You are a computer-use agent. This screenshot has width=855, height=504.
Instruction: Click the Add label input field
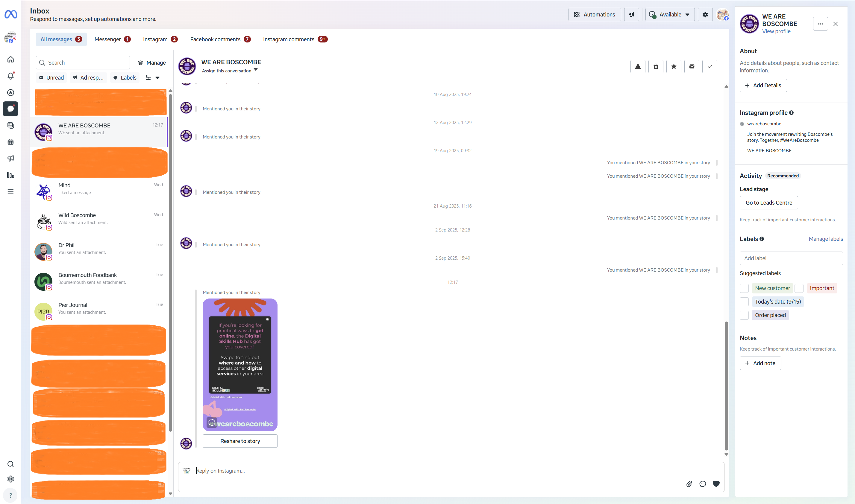pos(791,258)
